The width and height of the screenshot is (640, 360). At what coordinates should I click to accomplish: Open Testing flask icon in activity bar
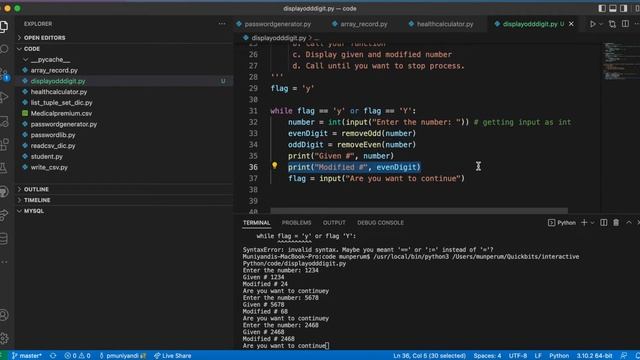click(4, 168)
